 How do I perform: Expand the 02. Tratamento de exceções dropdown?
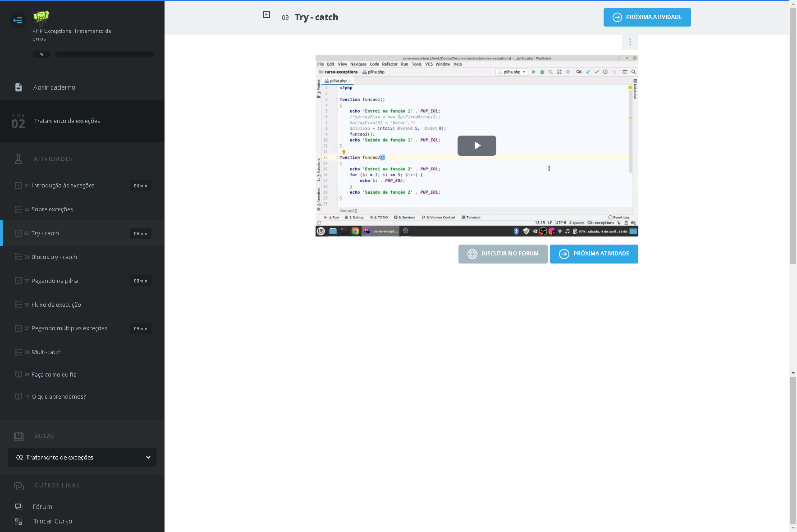82,457
